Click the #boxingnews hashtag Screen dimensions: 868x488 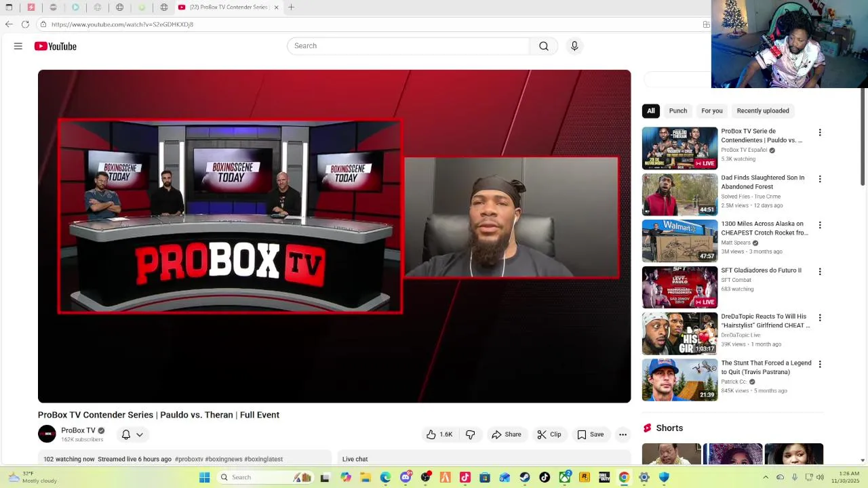tap(224, 459)
